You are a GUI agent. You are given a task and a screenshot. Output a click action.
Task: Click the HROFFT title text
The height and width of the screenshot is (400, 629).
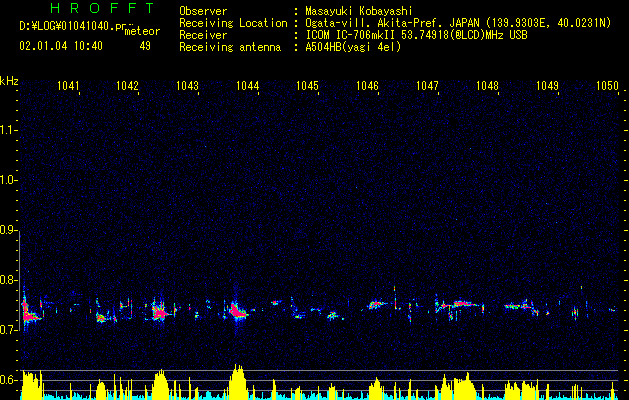point(102,8)
